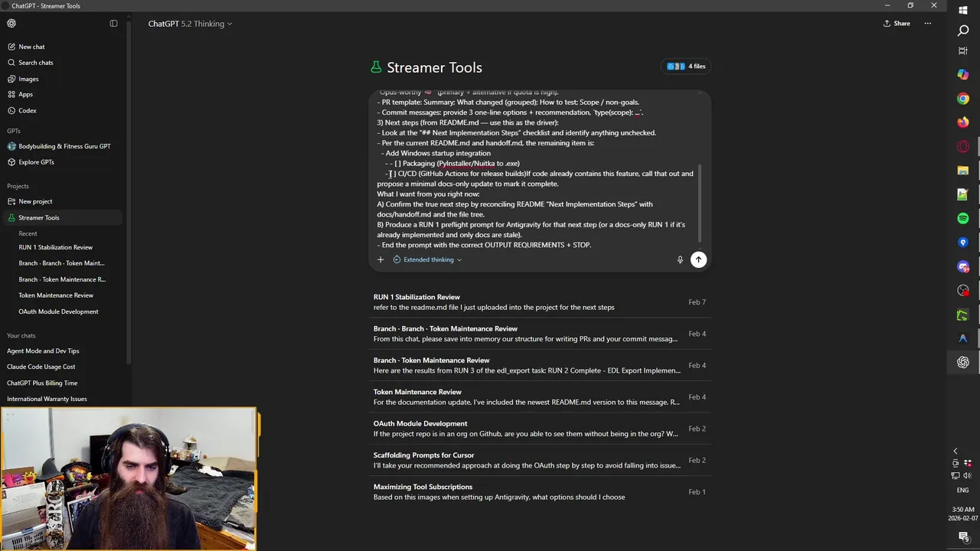Click the ChatGPT logo in the sidebar
This screenshot has height=551, width=980.
tap(11, 24)
